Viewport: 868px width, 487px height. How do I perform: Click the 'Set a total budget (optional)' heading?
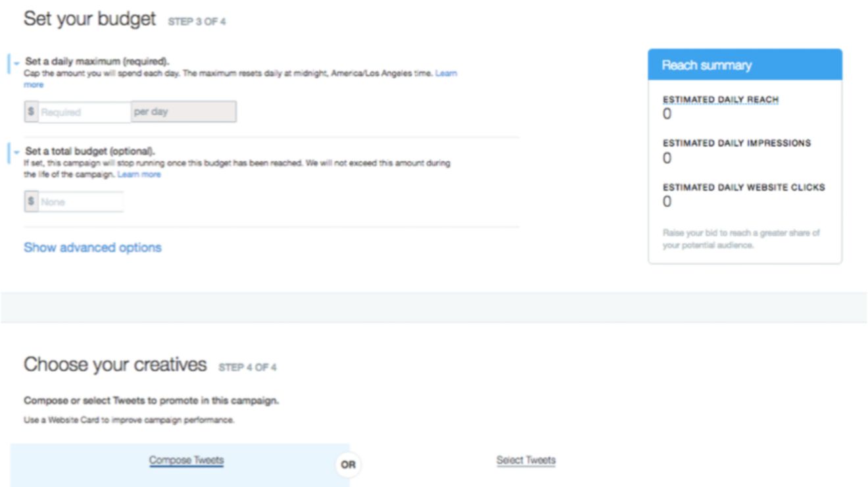(x=90, y=151)
